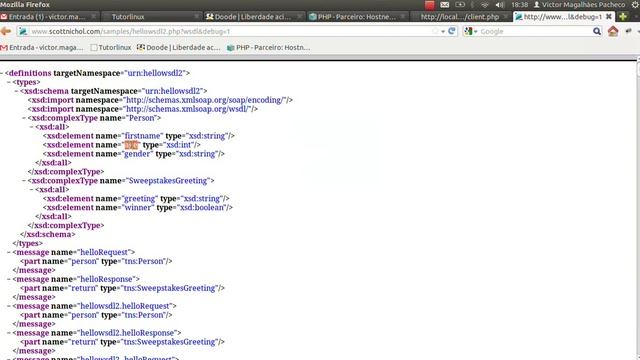The height and width of the screenshot is (360, 640).
Task: Click the highlighted name value in the int element
Action: [131, 145]
